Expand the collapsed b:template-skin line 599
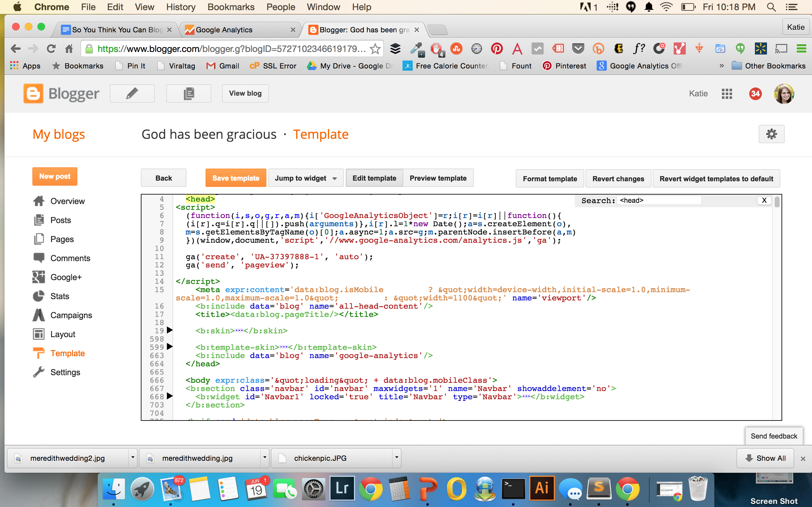 171,347
